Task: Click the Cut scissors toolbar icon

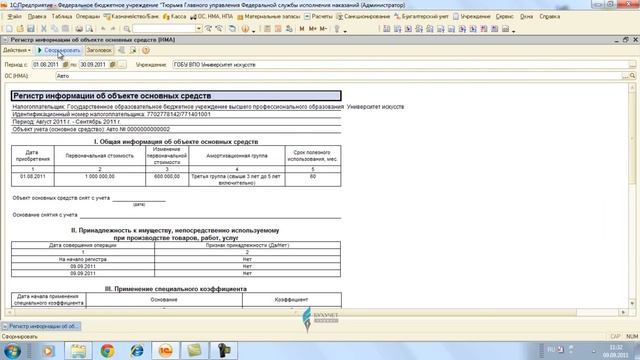Action: click(x=44, y=29)
